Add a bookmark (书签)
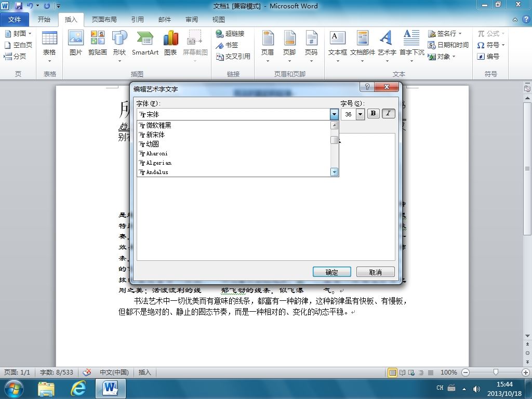The height and width of the screenshot is (399, 532). click(227, 45)
